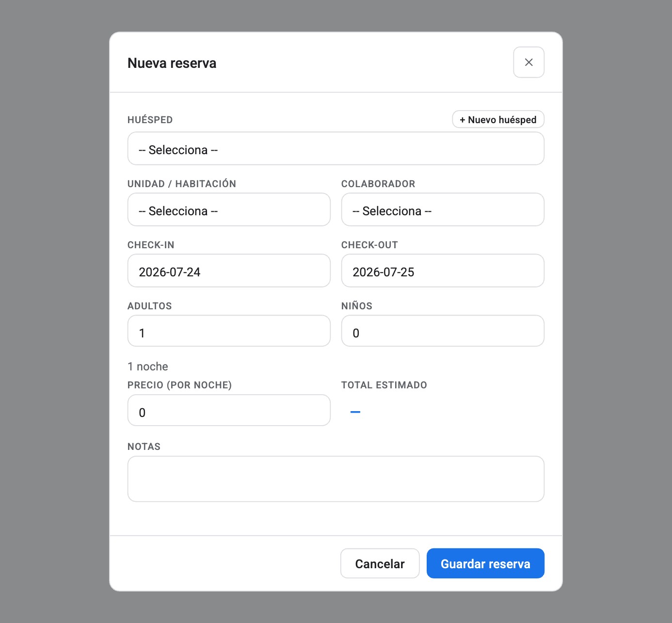Focus the Adultos number field
This screenshot has height=623, width=672.
229,331
